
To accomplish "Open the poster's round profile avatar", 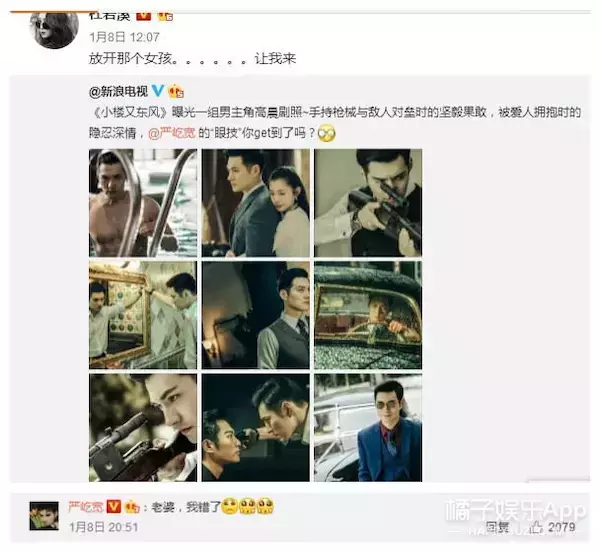I will (54, 29).
